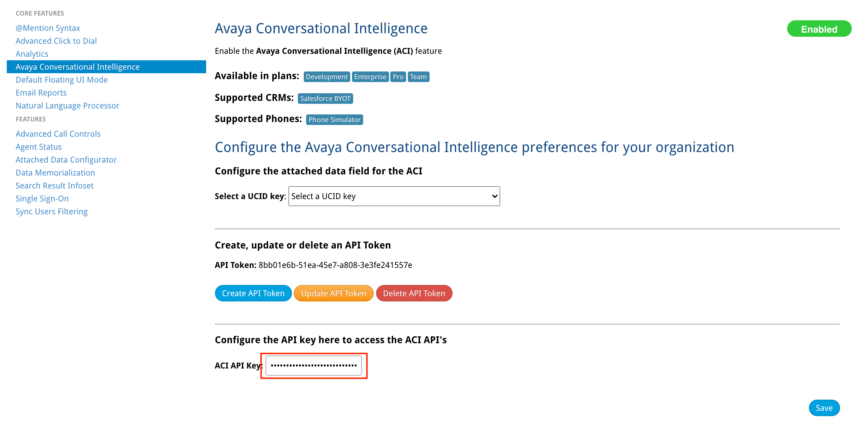Click the Create API Token button

253,293
